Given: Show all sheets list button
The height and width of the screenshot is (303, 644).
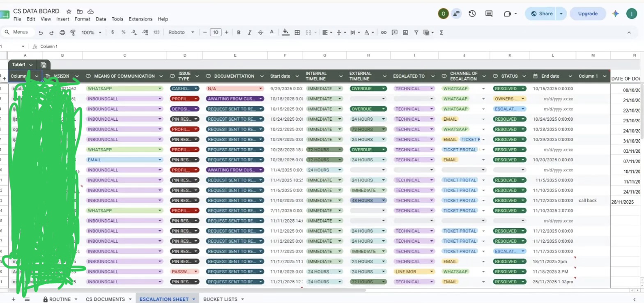Looking at the screenshot, I should pos(27,299).
